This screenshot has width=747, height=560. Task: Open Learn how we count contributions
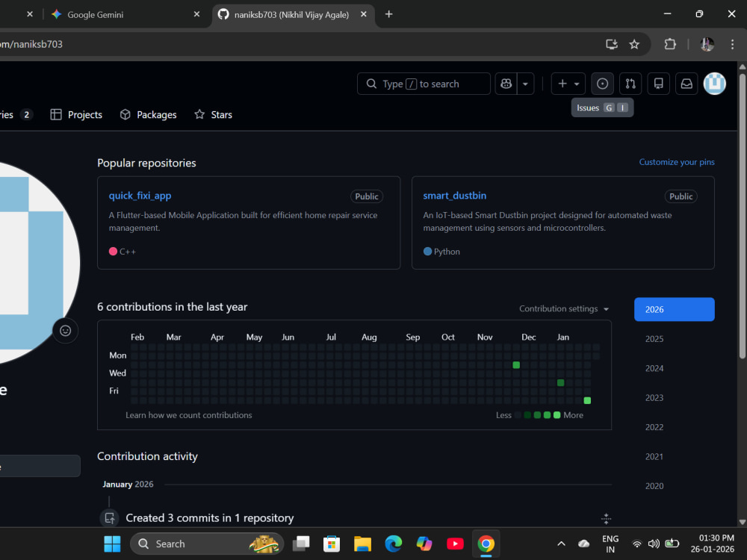[189, 415]
